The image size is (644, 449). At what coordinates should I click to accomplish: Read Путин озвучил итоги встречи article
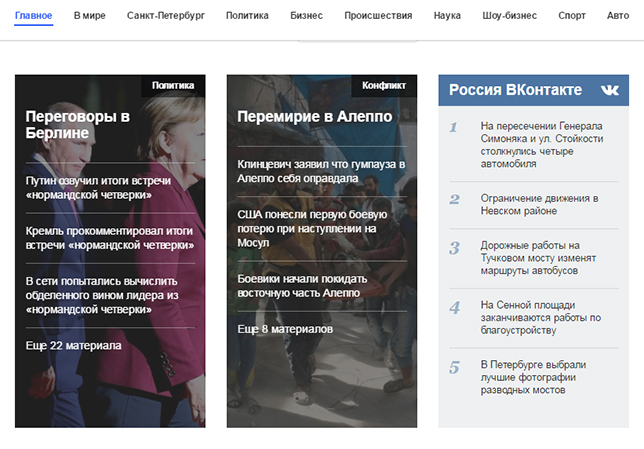(98, 188)
